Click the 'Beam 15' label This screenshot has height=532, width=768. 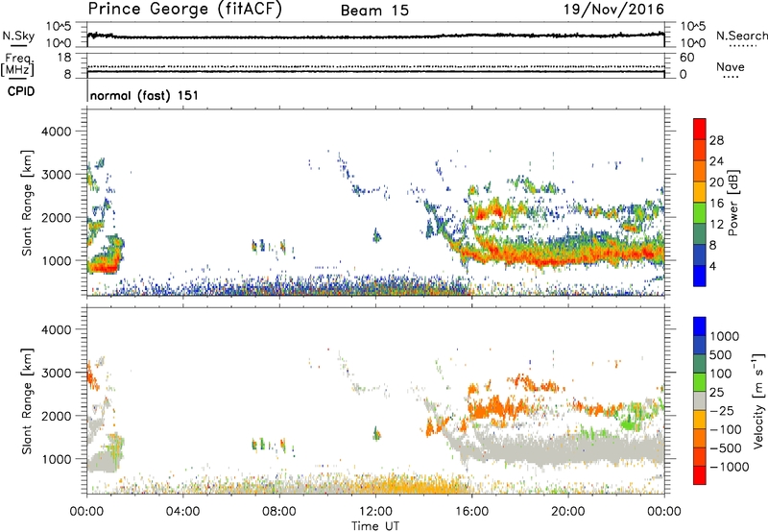[x=374, y=11]
